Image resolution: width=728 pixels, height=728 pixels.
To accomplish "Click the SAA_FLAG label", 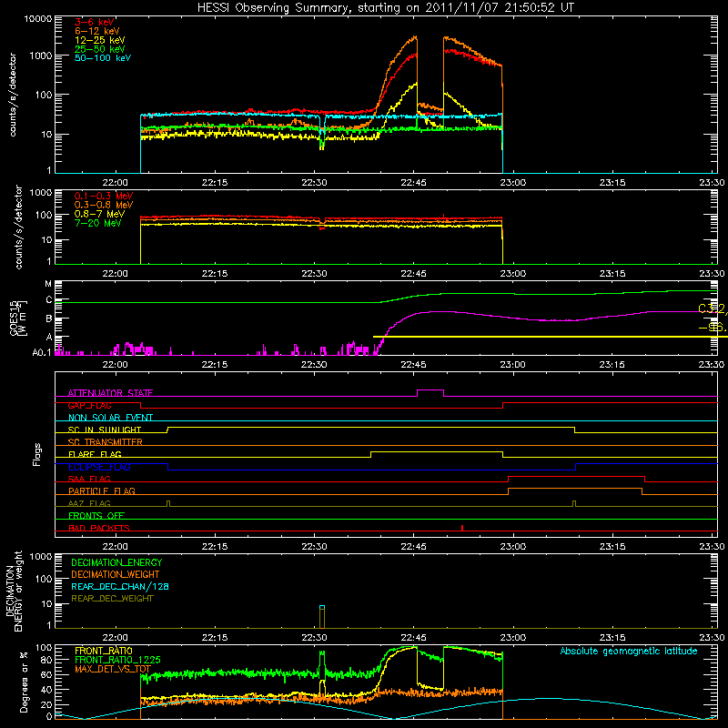I will (89, 479).
